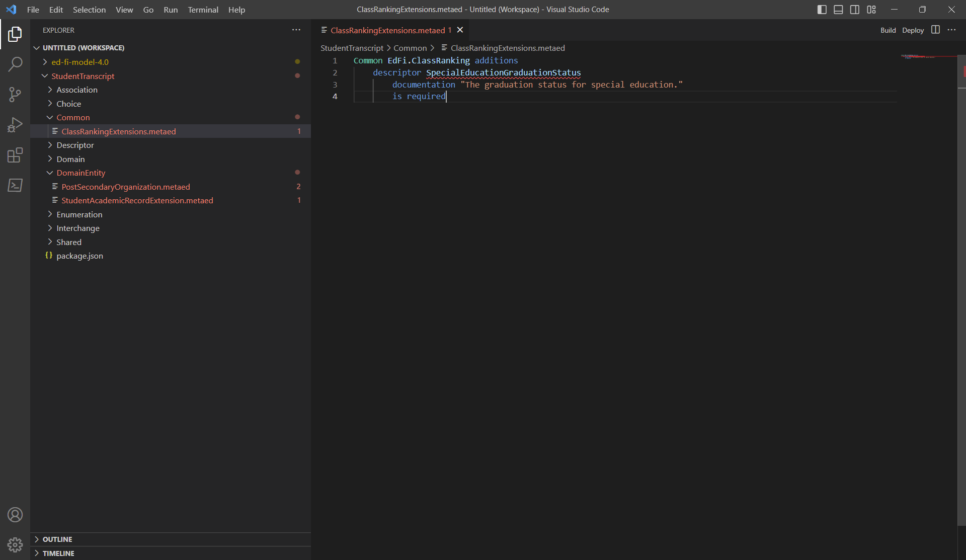Click the Common breadcrumb segment
Image resolution: width=966 pixels, height=560 pixels.
[410, 48]
